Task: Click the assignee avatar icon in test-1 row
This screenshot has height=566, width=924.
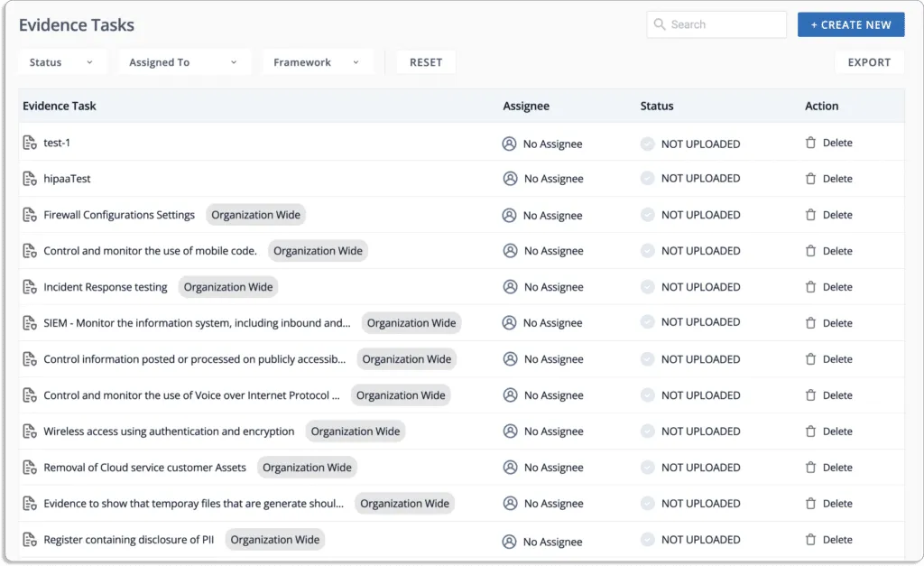Action: [x=509, y=144]
